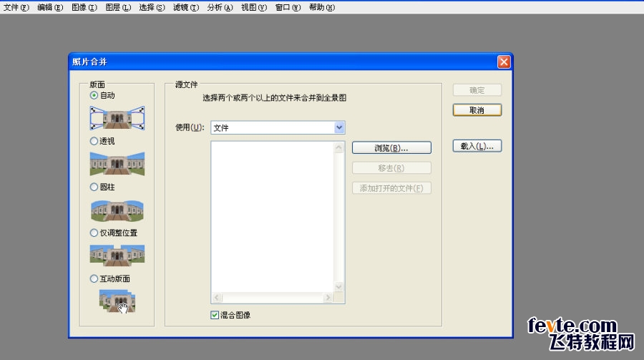Open the 窗口 (Window) menu

coord(288,7)
